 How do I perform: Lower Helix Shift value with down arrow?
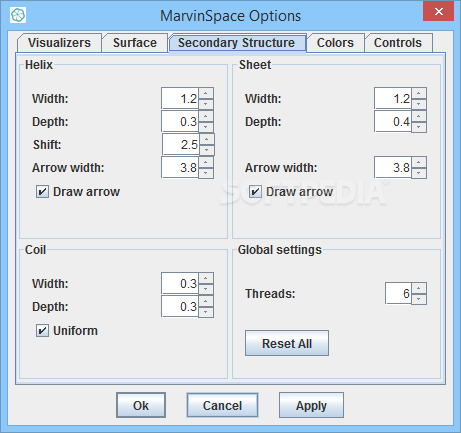click(207, 150)
